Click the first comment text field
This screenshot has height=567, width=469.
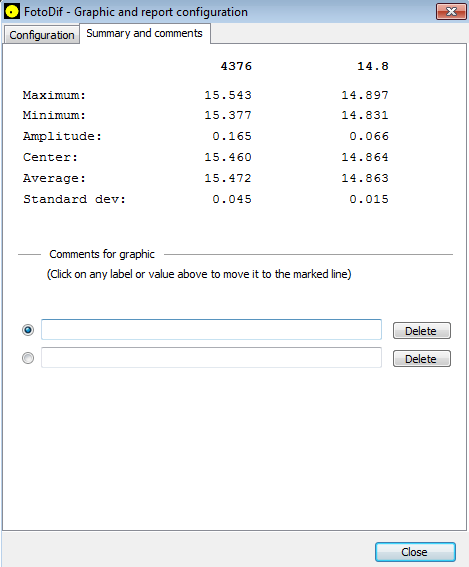212,329
